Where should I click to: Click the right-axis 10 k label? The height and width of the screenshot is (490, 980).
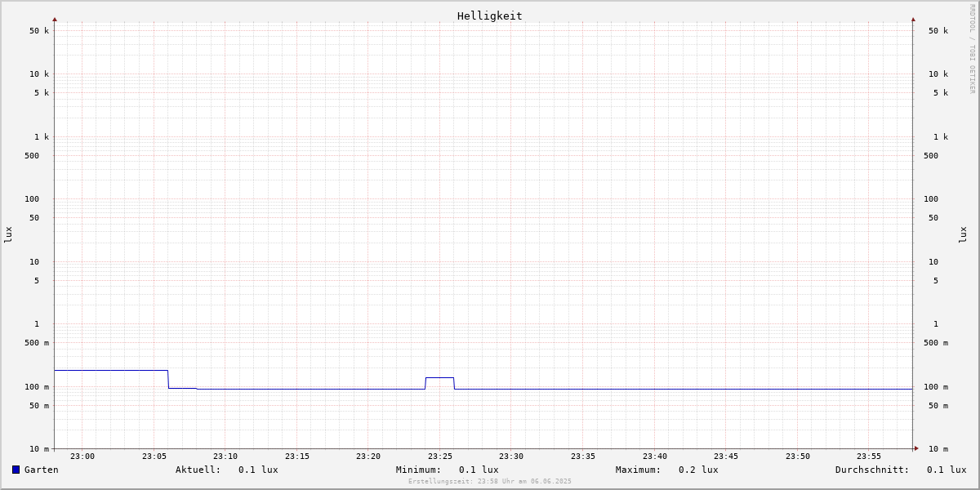(x=938, y=74)
